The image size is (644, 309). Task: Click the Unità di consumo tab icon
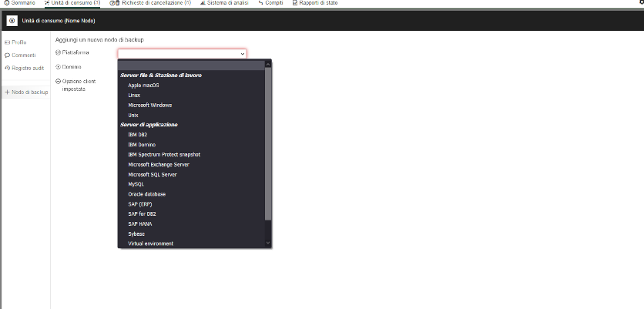pyautogui.click(x=47, y=3)
